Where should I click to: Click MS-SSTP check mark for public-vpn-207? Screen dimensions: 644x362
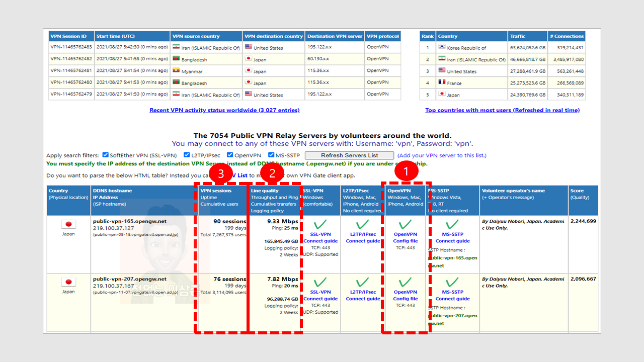452,283
